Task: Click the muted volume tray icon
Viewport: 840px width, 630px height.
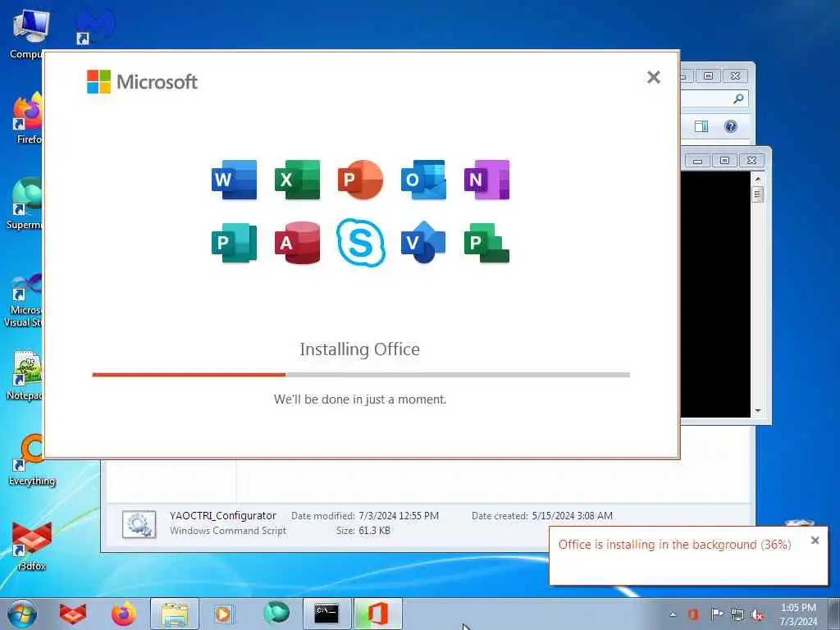Action: 757,614
